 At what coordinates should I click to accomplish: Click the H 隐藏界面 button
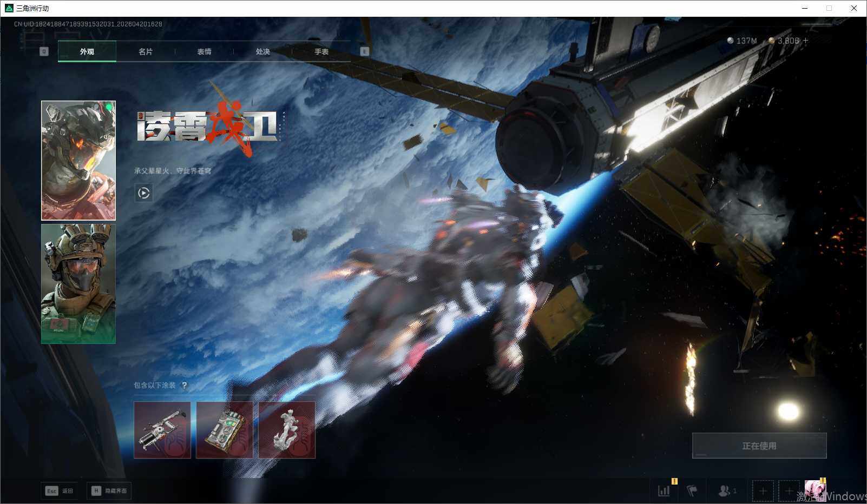[109, 490]
